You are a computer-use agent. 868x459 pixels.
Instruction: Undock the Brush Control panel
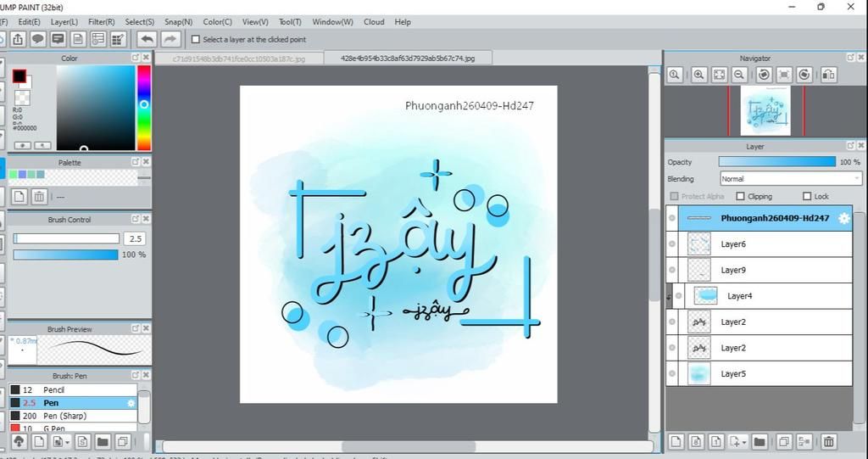point(136,219)
